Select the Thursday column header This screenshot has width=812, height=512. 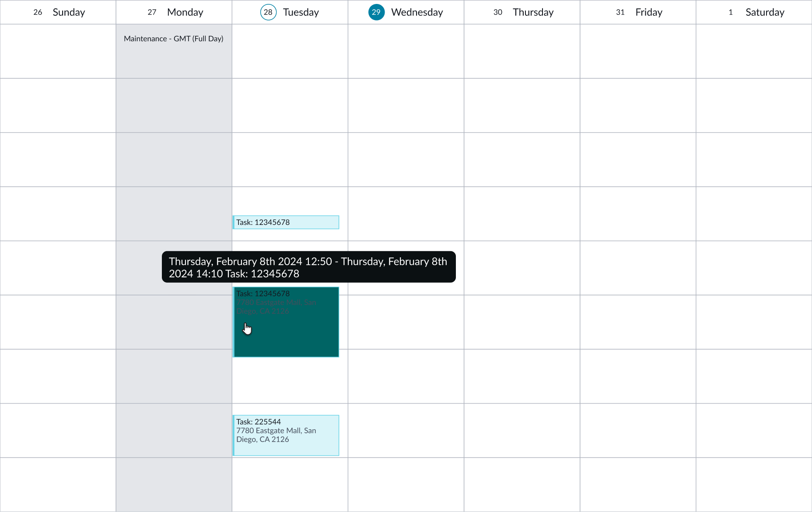coord(533,12)
